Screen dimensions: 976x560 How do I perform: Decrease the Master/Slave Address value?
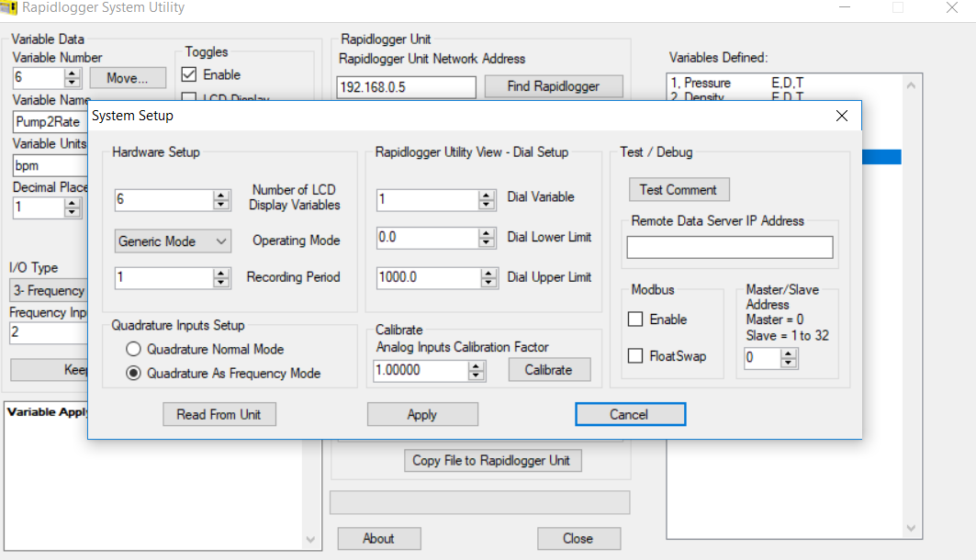click(x=787, y=363)
